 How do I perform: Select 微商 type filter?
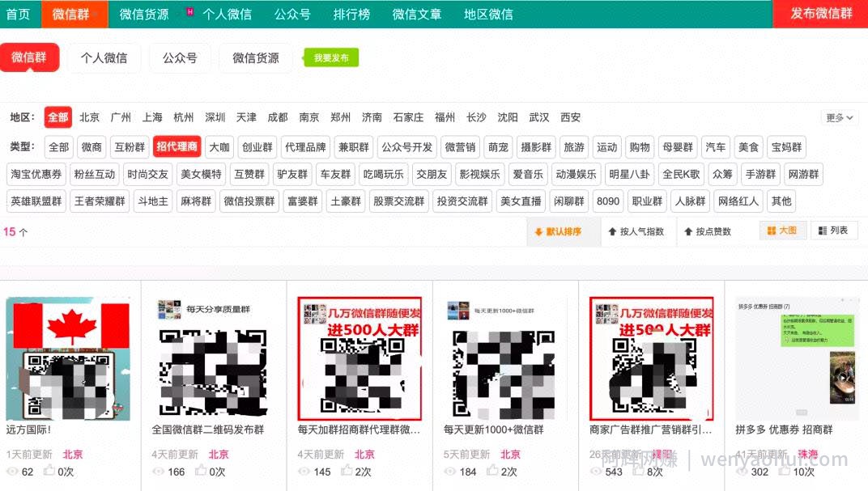point(91,147)
